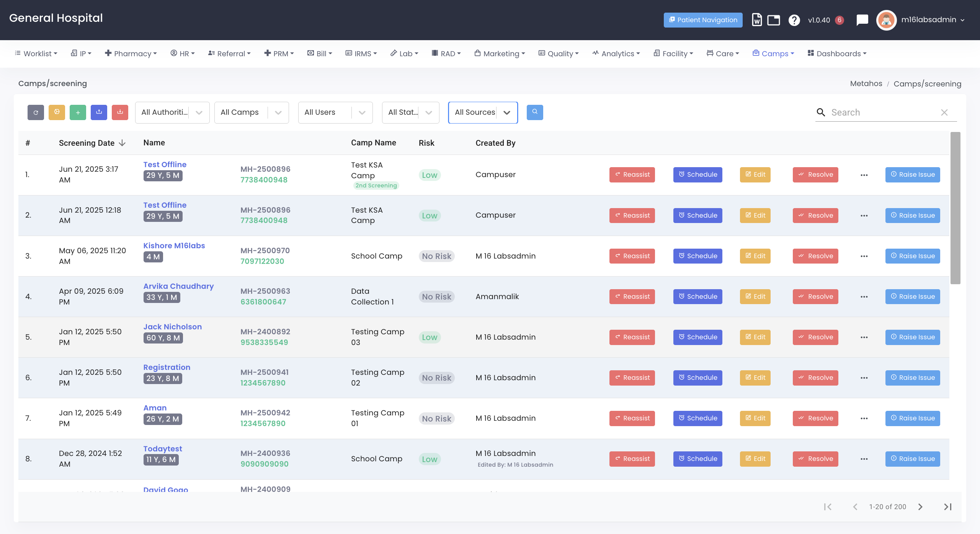
Task: Click the gray refresh icon button
Action: [36, 112]
